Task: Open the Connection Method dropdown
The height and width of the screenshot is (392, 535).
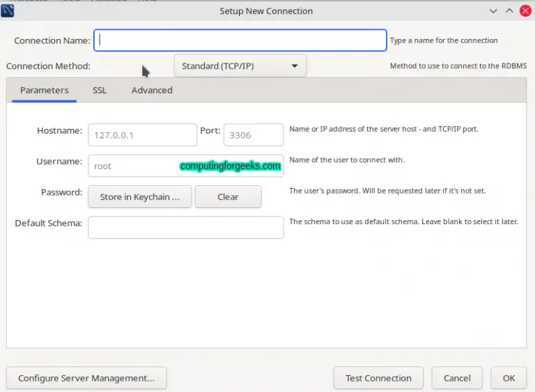Action: 240,66
